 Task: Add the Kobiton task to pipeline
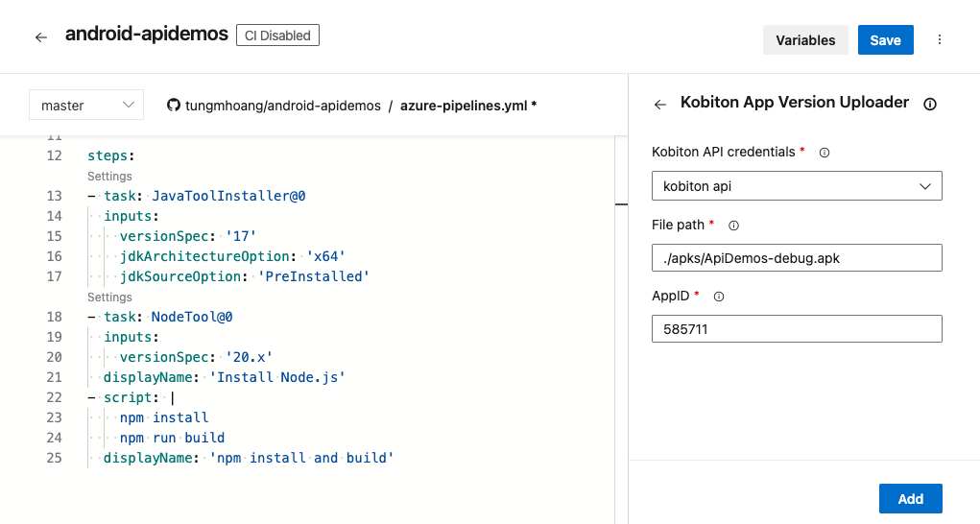tap(911, 498)
